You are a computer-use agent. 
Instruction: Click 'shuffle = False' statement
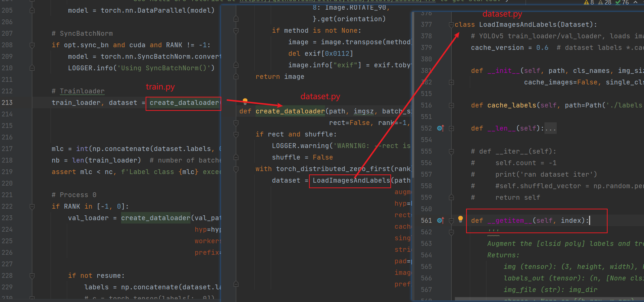[x=302, y=157]
